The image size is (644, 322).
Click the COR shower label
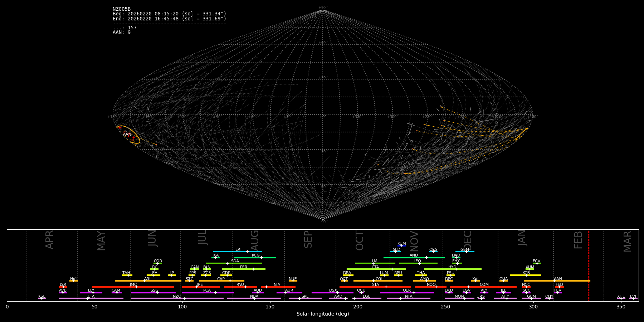pos(158,261)
